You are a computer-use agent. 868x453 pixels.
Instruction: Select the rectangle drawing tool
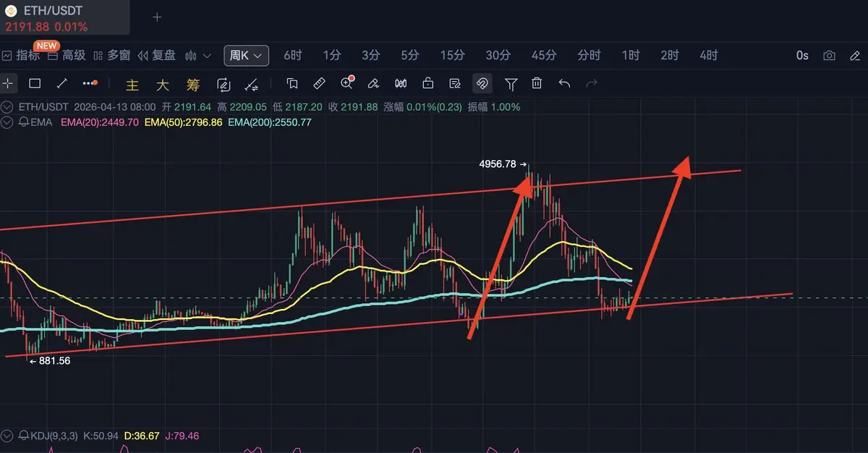click(35, 83)
